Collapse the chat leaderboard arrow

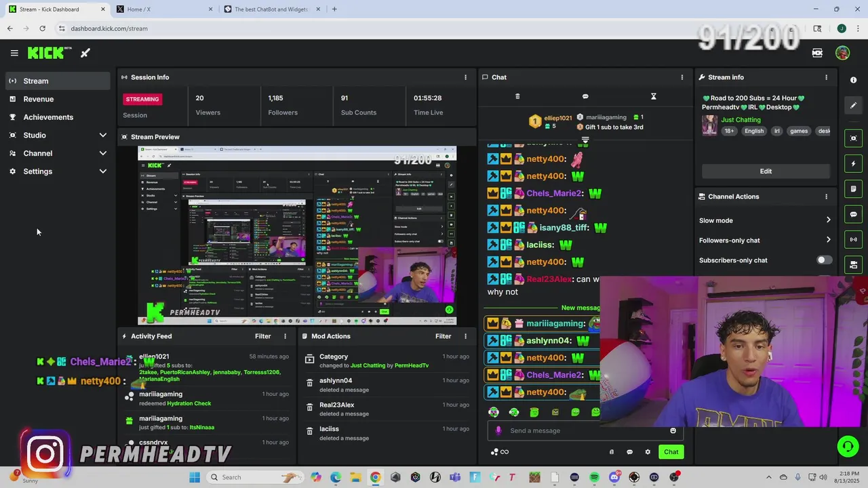click(x=585, y=141)
